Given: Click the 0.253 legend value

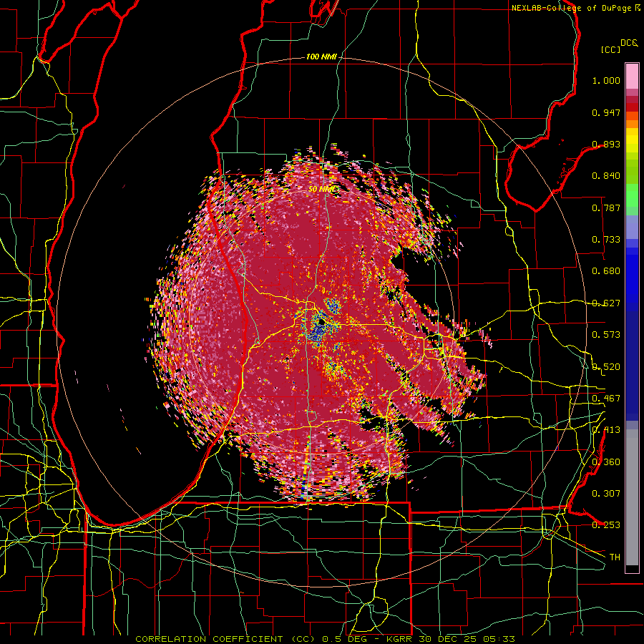Looking at the screenshot, I should (x=606, y=525).
